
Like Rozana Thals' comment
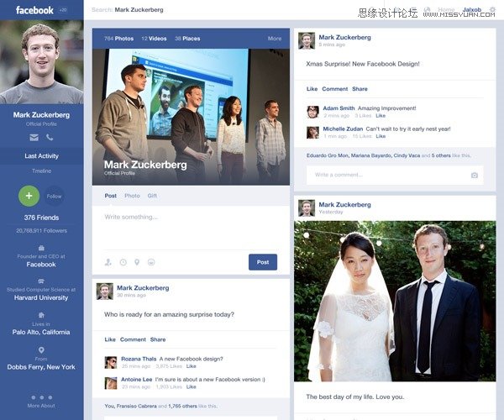coord(191,366)
